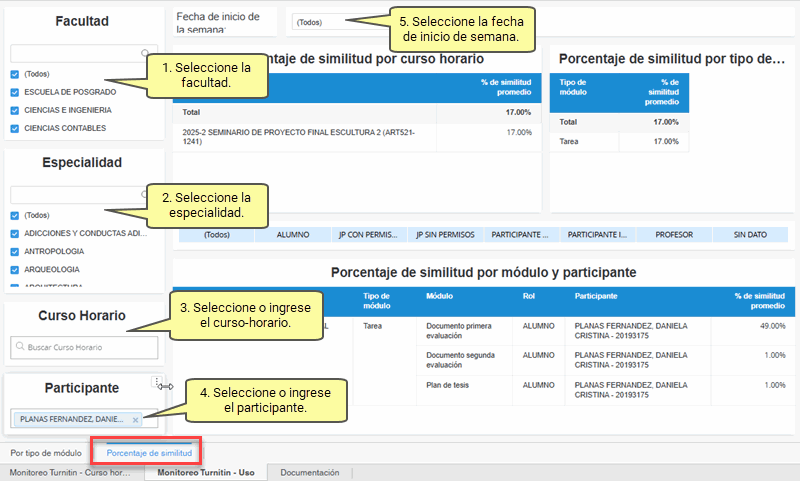Toggle (Todos) checkbox under Especialidad
This screenshot has width=800, height=482.
click(x=14, y=215)
